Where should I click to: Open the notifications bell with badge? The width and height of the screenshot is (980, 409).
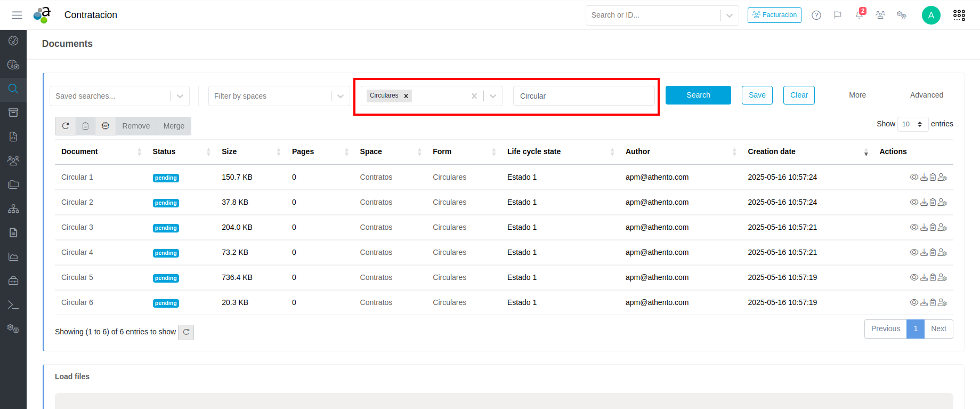(859, 15)
